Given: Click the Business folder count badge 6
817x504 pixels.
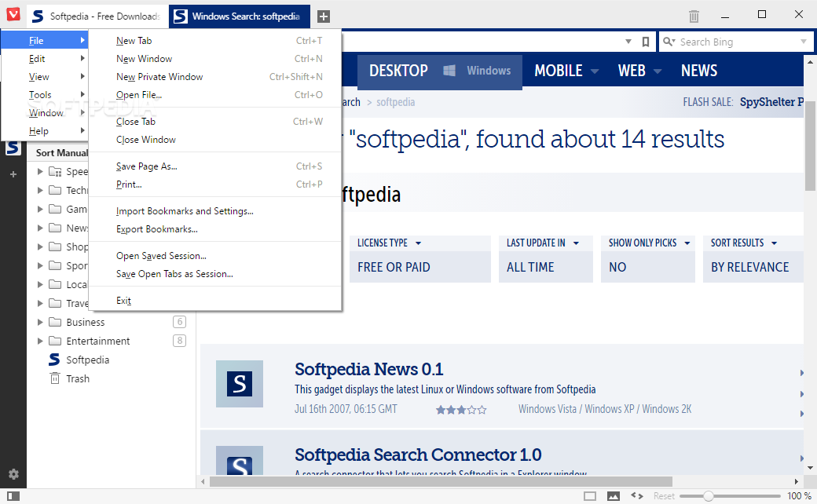Looking at the screenshot, I should click(x=179, y=322).
